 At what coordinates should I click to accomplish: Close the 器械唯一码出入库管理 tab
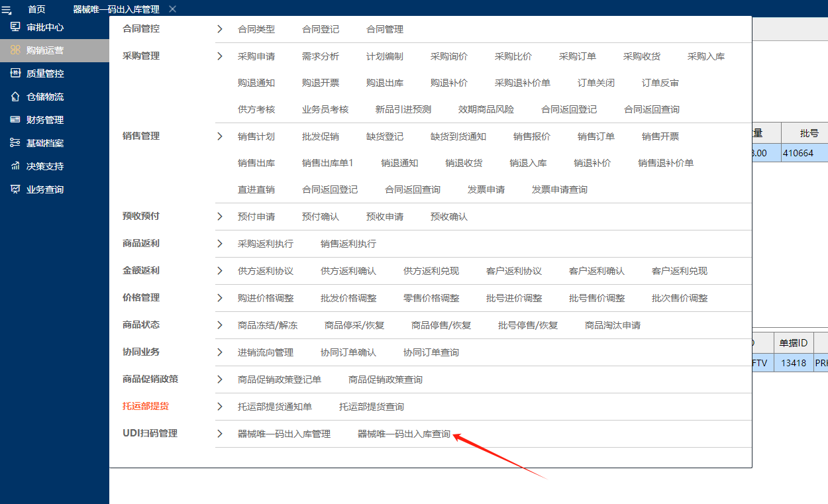(172, 9)
